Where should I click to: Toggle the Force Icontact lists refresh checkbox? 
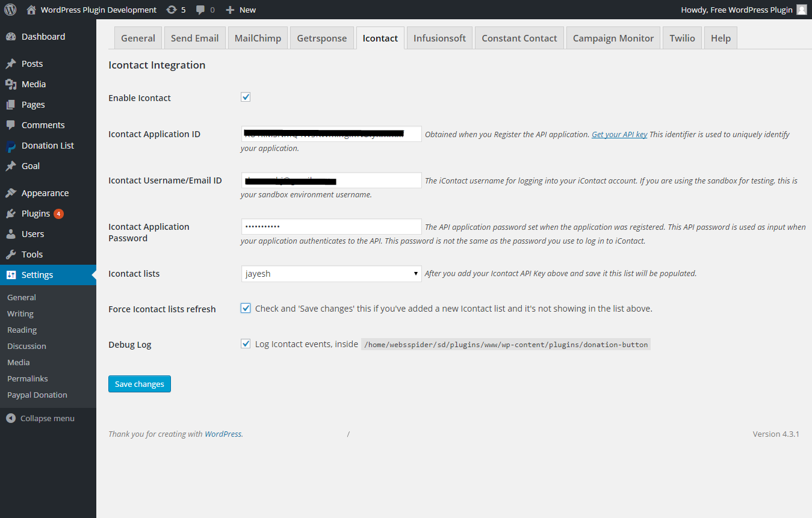pos(246,308)
